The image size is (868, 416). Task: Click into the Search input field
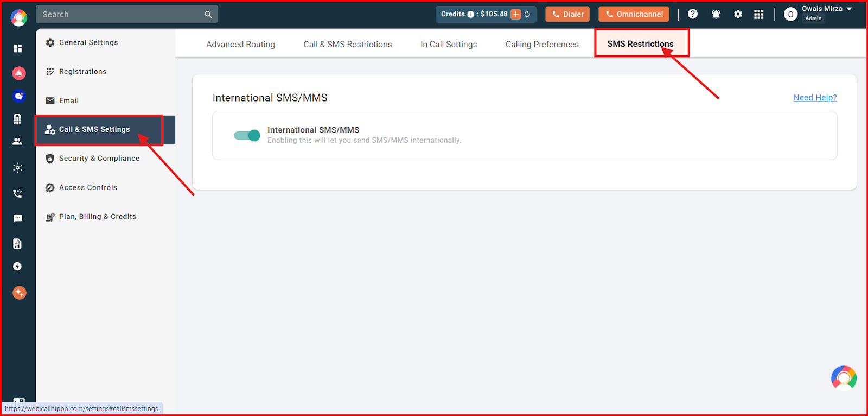tap(126, 14)
